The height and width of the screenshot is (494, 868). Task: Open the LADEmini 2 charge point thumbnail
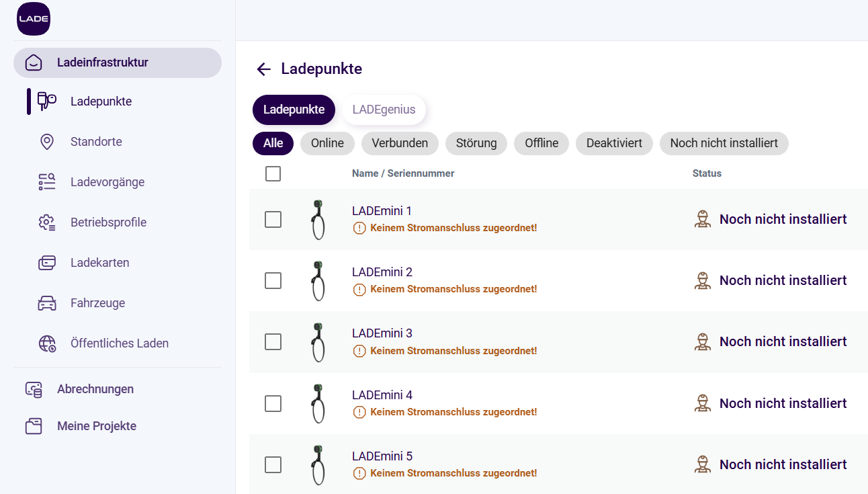tap(318, 280)
